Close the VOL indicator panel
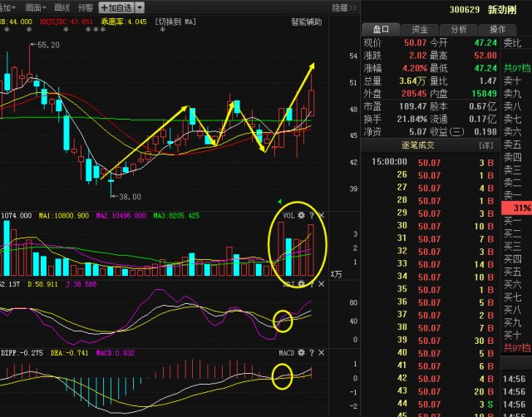Viewport: 532px width, 417px height. [x=322, y=215]
